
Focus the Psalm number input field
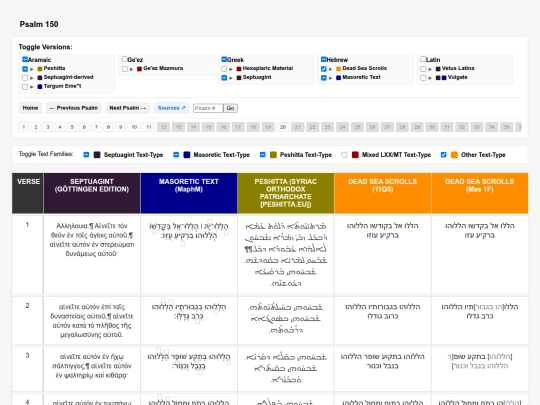tap(208, 108)
